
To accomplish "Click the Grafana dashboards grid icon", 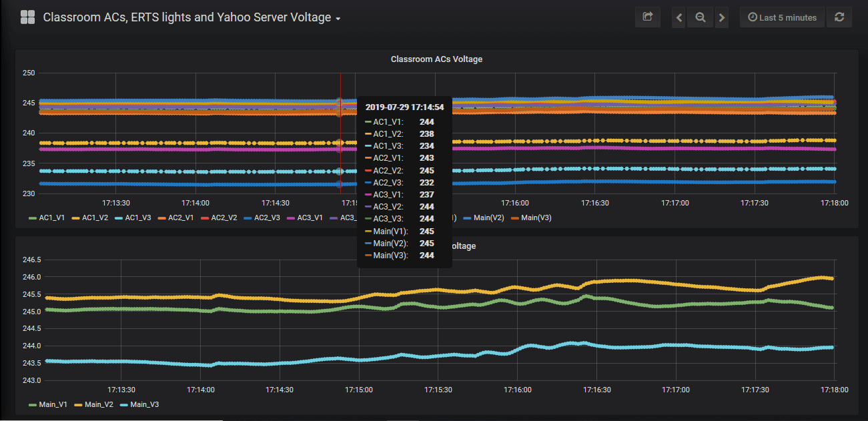I will 27,17.
